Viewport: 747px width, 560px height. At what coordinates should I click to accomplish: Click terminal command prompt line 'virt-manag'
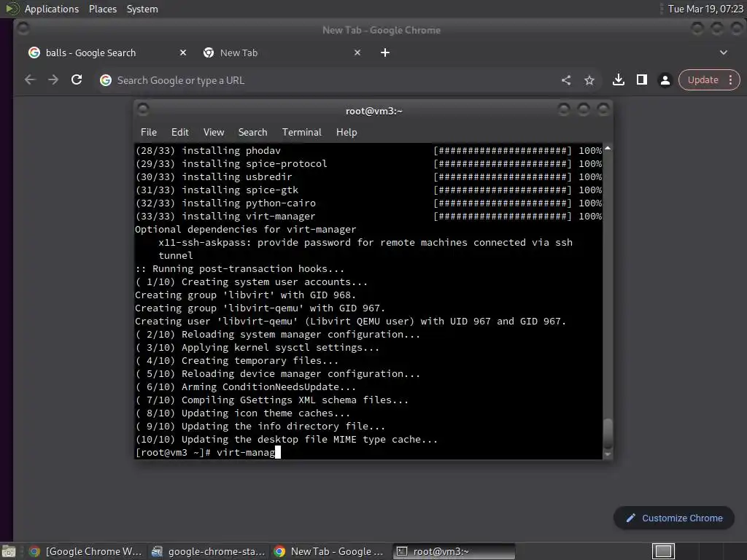pos(208,452)
